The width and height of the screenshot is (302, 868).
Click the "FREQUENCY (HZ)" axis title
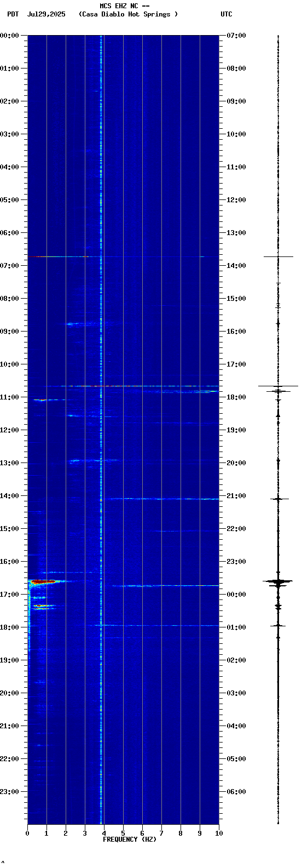click(130, 840)
